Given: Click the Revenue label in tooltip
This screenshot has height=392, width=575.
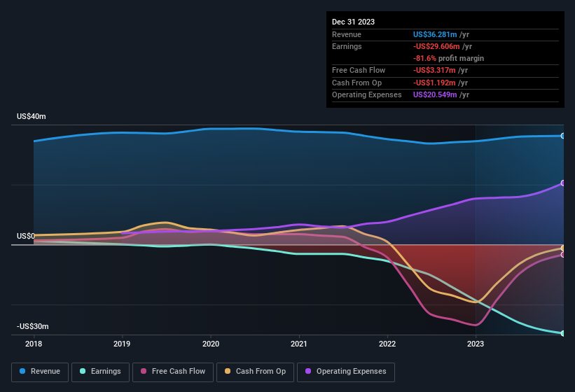Looking at the screenshot, I should (x=347, y=34).
